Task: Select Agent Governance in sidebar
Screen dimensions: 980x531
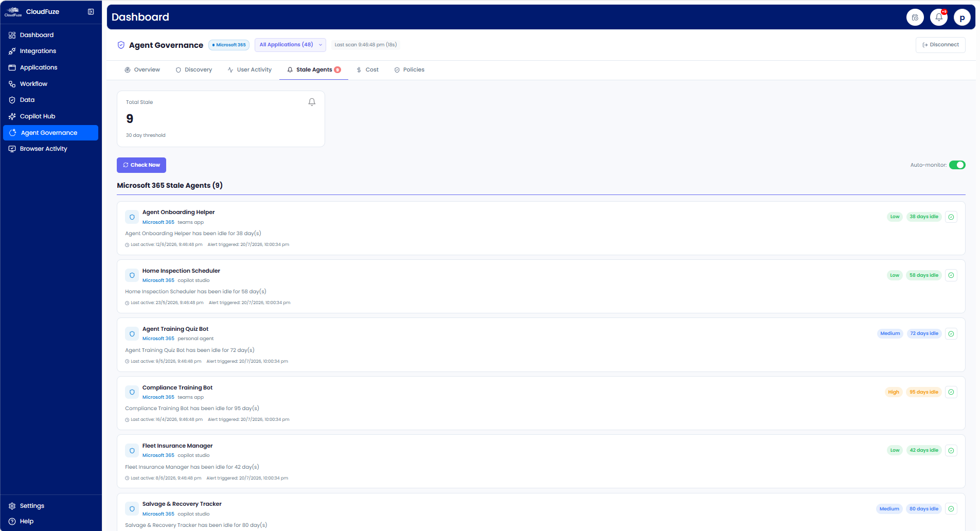Action: coord(50,133)
